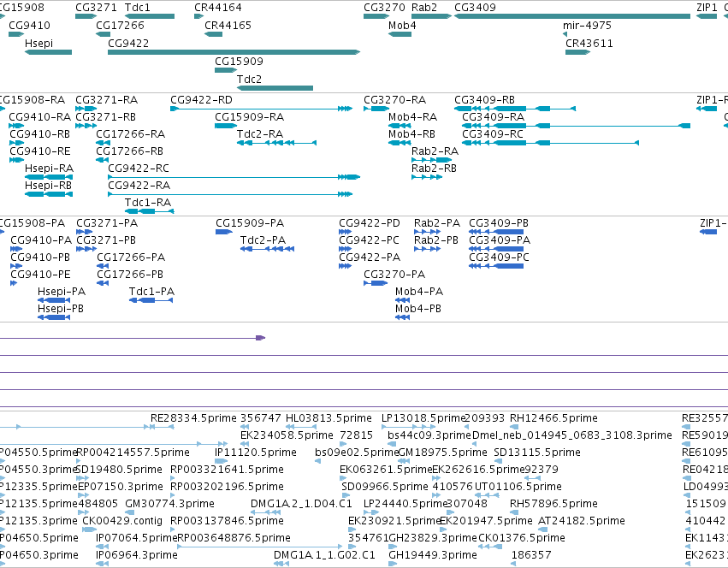Select protein Mob4-PA
This screenshot has height=568, width=728.
[419, 293]
